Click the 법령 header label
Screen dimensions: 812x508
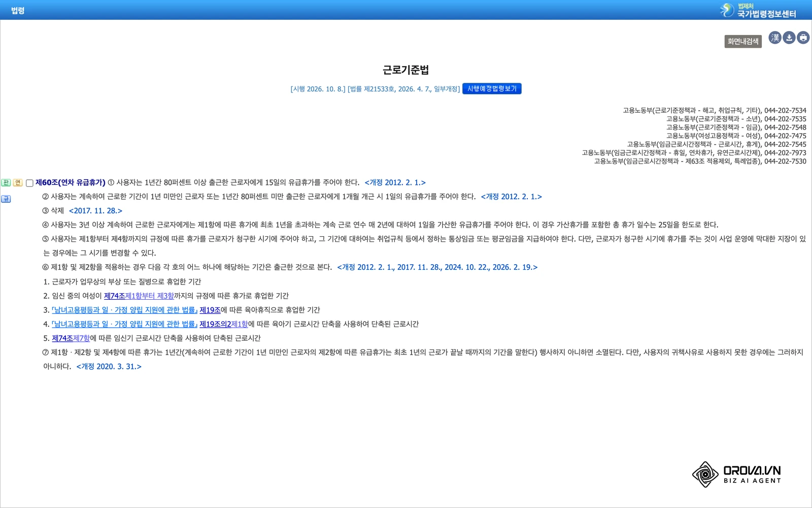[18, 10]
